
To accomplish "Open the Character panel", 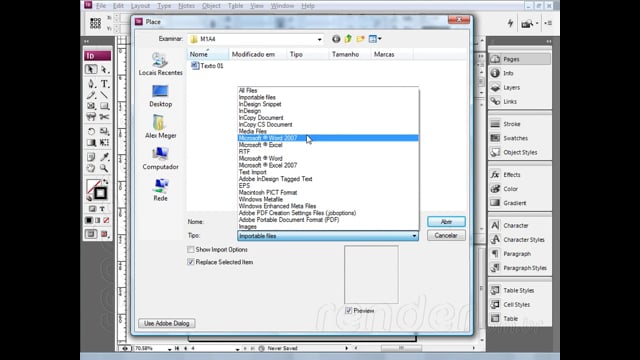I will (x=520, y=225).
